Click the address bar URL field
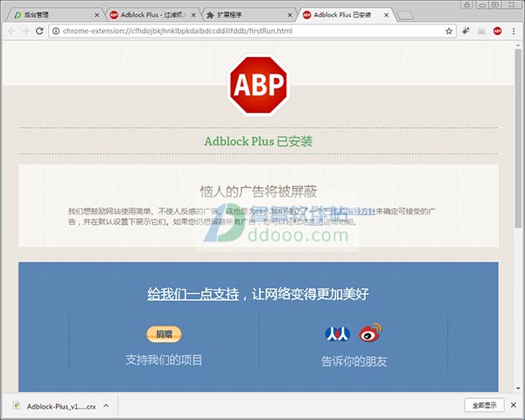The width and height of the screenshot is (525, 420). (253, 31)
